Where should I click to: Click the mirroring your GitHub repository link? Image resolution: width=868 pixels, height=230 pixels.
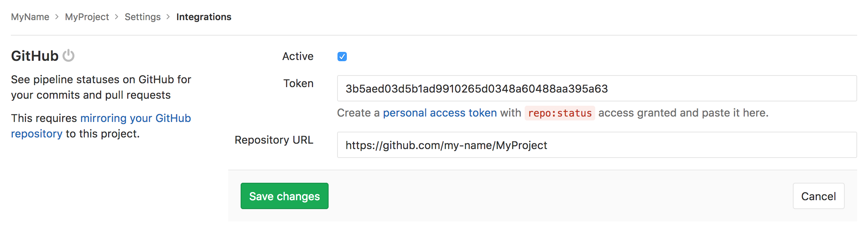[x=136, y=118]
